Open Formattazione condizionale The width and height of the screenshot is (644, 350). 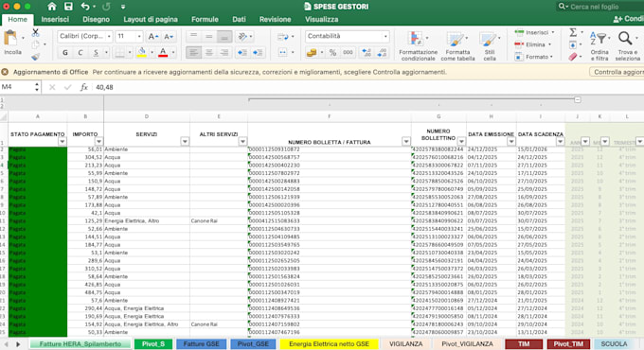418,46
